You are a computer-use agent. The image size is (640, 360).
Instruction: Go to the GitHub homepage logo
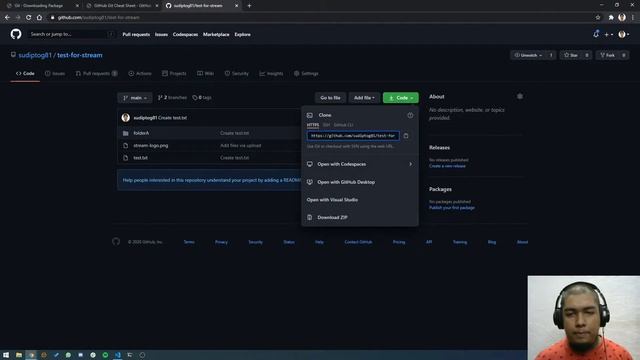[16, 34]
